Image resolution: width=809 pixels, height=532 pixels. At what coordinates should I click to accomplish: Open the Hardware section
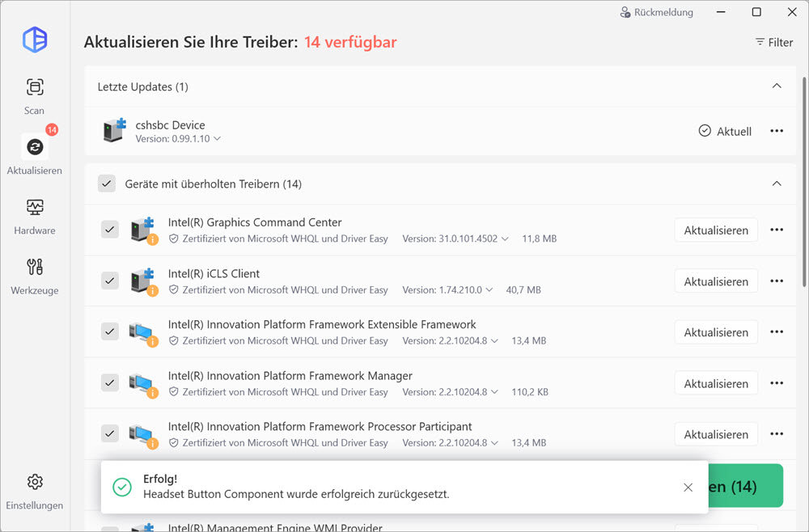tap(35, 217)
